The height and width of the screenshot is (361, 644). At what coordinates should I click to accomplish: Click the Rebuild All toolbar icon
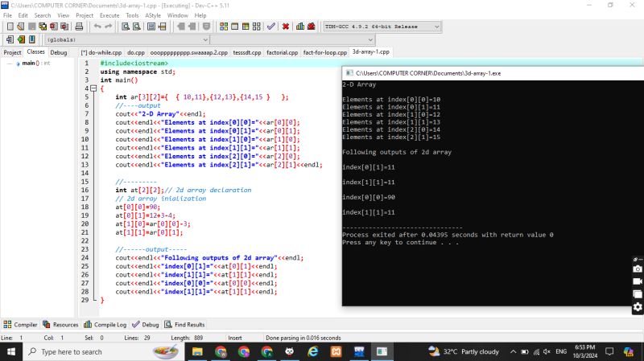(256, 27)
